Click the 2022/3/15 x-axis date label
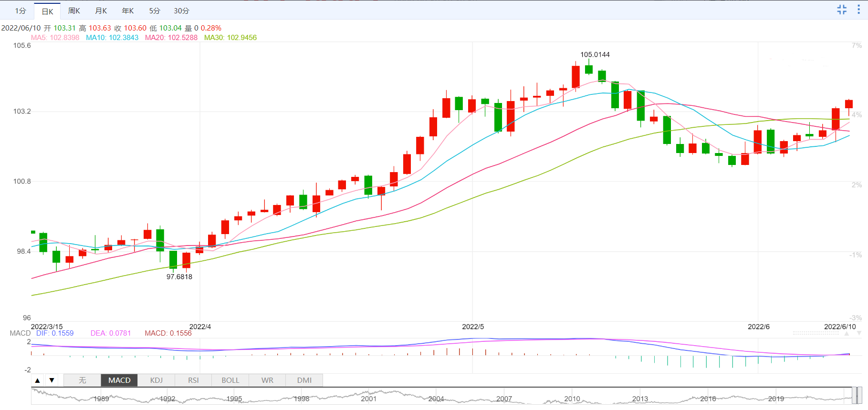The image size is (868, 410). click(47, 327)
